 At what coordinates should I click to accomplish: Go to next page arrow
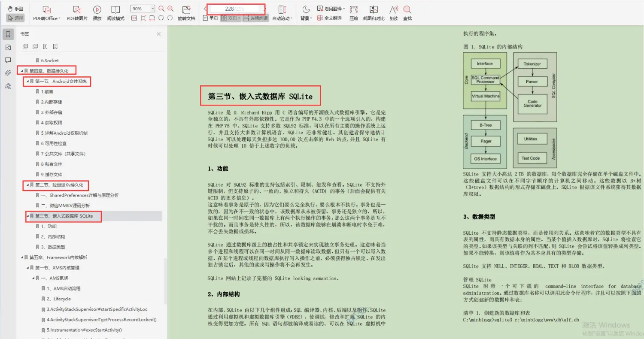[x=264, y=9]
